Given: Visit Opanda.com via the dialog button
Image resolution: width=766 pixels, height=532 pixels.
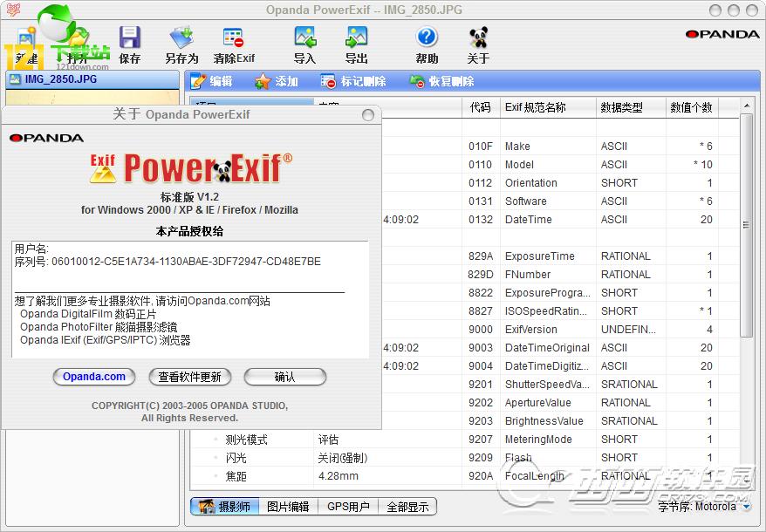Looking at the screenshot, I should (x=93, y=377).
